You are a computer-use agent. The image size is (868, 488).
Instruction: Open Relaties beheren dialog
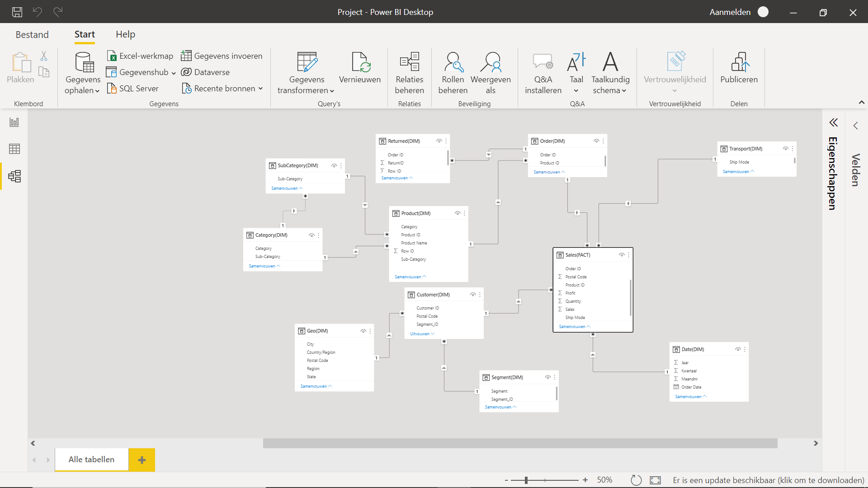pos(410,72)
